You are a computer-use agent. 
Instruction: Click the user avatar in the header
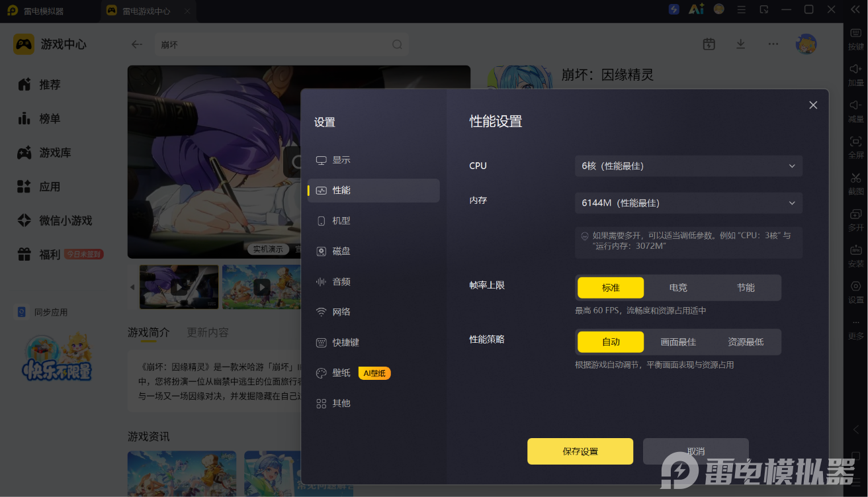pos(806,44)
